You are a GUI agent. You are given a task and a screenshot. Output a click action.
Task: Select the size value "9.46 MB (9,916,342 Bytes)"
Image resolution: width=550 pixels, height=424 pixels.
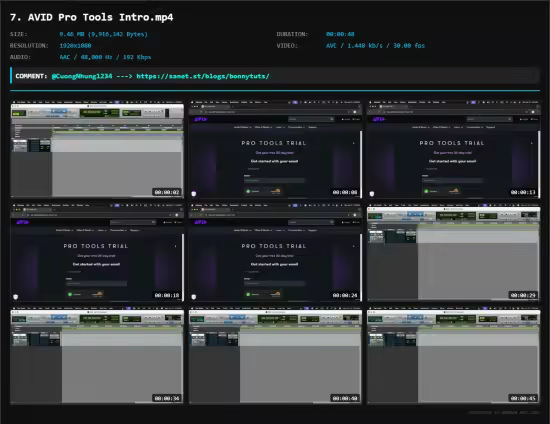coord(103,34)
